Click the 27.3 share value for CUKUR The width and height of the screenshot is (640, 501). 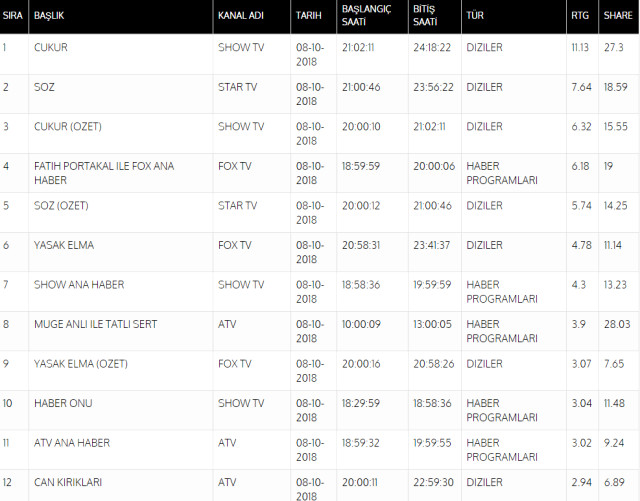616,47
